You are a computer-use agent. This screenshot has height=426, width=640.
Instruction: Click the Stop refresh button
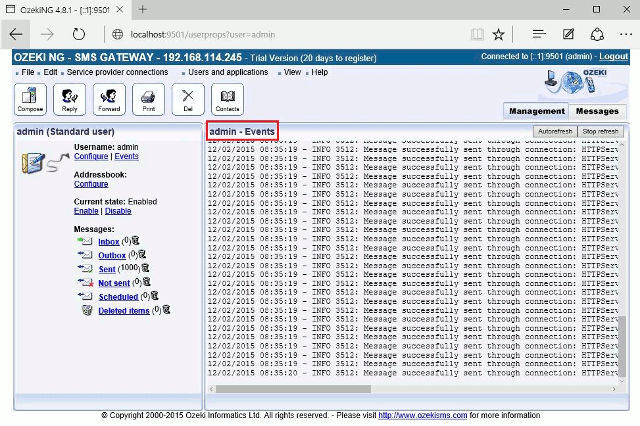(600, 131)
